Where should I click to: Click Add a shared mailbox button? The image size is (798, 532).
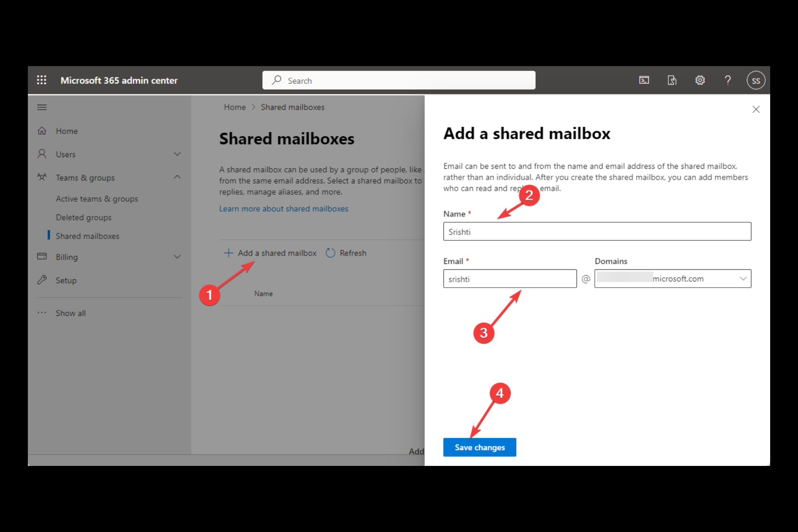pyautogui.click(x=270, y=252)
